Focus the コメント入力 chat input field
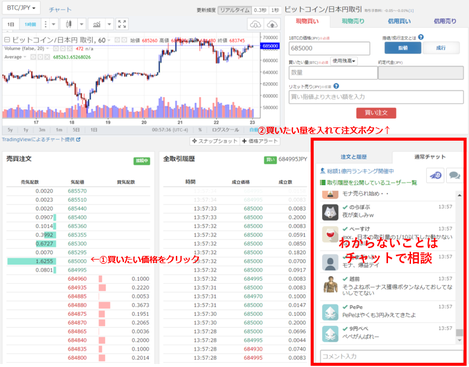 click(x=391, y=356)
